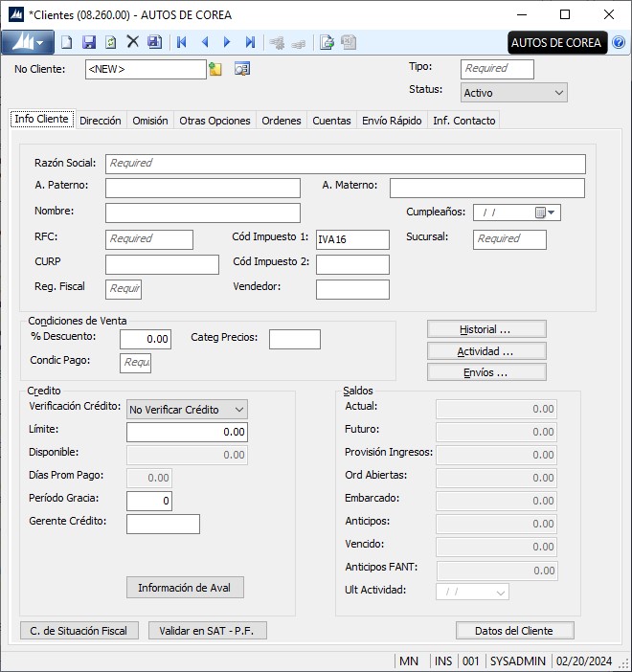Click the Save disk icon in toolbar
This screenshot has width=632, height=672.
coord(89,42)
